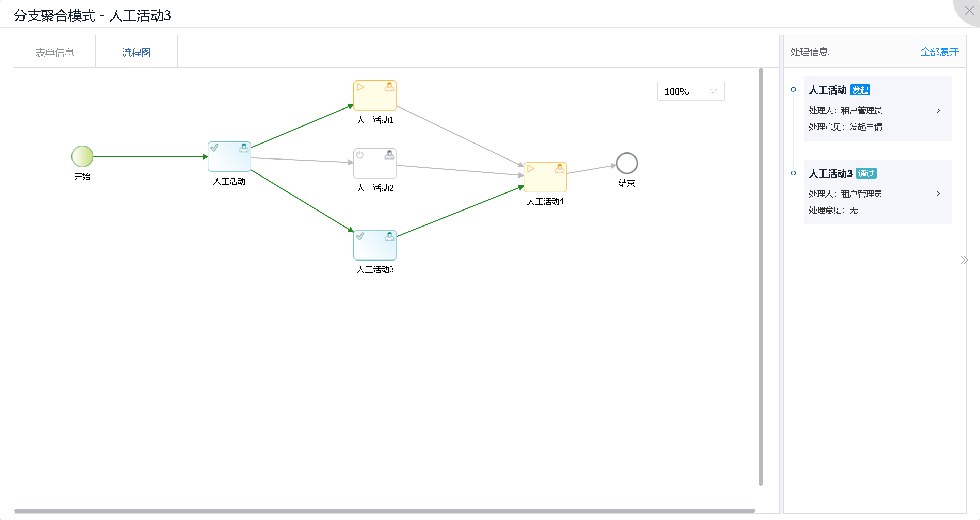Switch to the 流程图 tab
This screenshot has width=980, height=520.
coord(136,52)
